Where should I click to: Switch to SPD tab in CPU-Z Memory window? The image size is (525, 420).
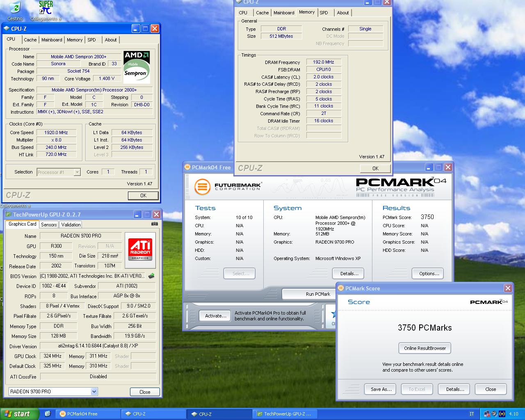(324, 13)
